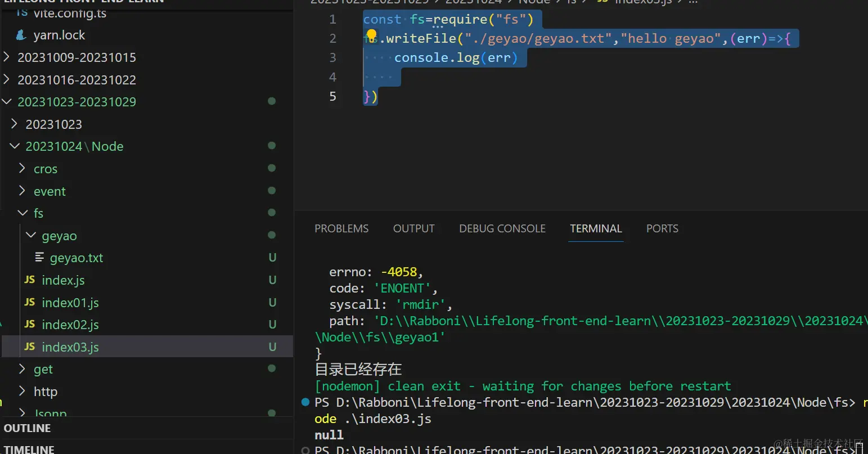Click line number 1 in the gutter
Screen dimensions: 868x454
pos(332,19)
